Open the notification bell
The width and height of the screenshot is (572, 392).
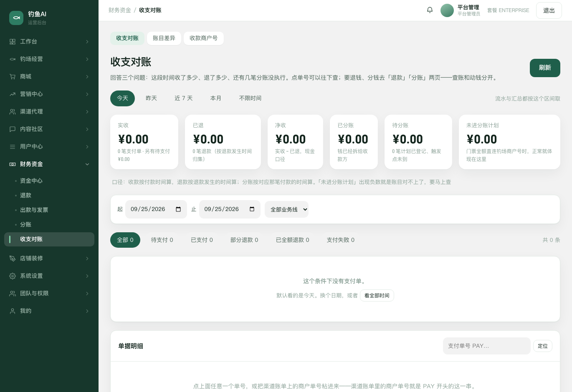coord(430,10)
